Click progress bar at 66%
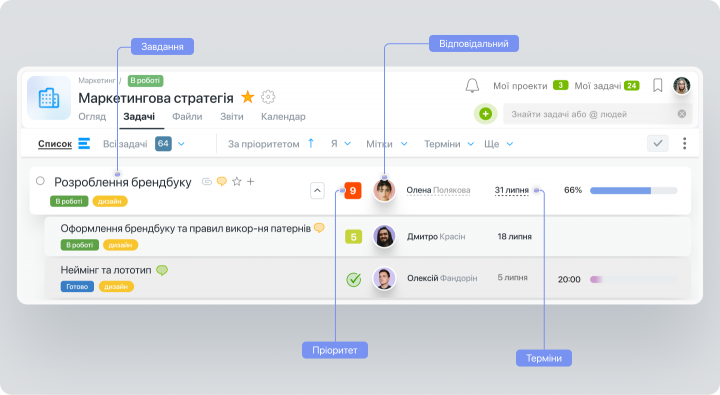Image resolution: width=720 pixels, height=395 pixels. click(634, 190)
